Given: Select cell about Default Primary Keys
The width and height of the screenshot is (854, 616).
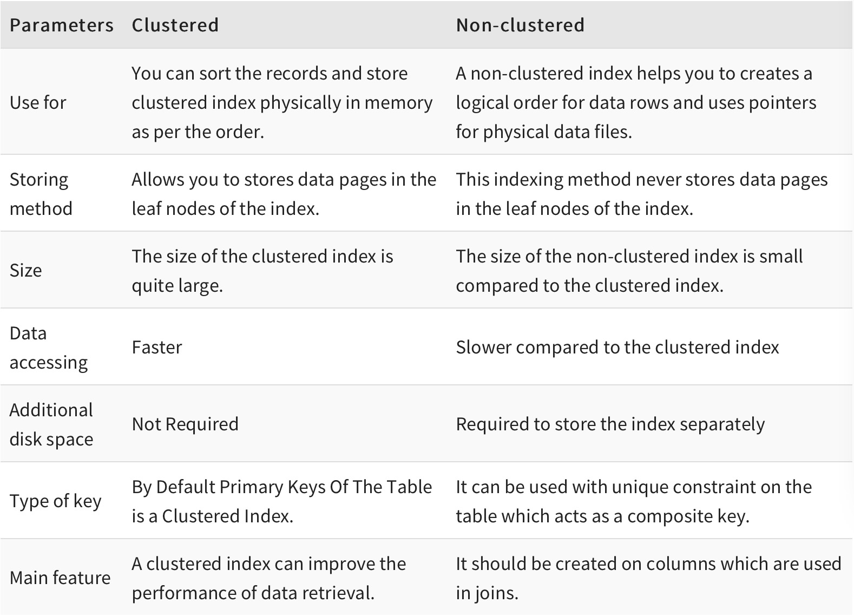Looking at the screenshot, I should (282, 501).
